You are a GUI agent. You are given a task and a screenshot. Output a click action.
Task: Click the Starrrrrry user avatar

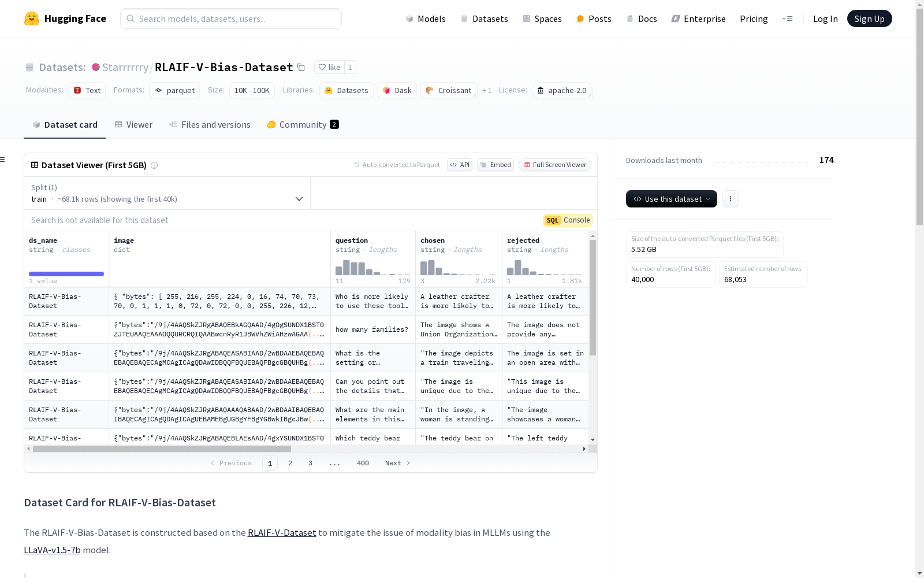(96, 67)
